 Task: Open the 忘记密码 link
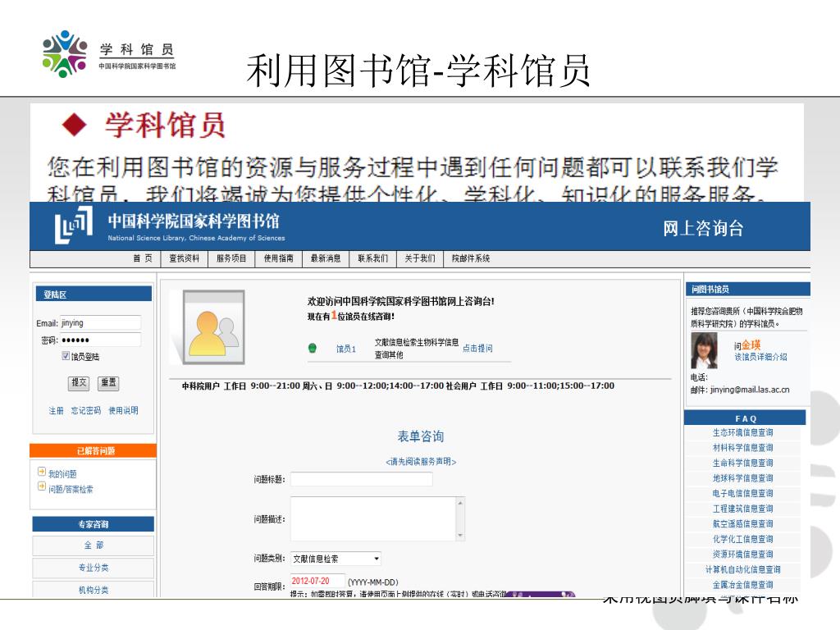click(x=85, y=410)
